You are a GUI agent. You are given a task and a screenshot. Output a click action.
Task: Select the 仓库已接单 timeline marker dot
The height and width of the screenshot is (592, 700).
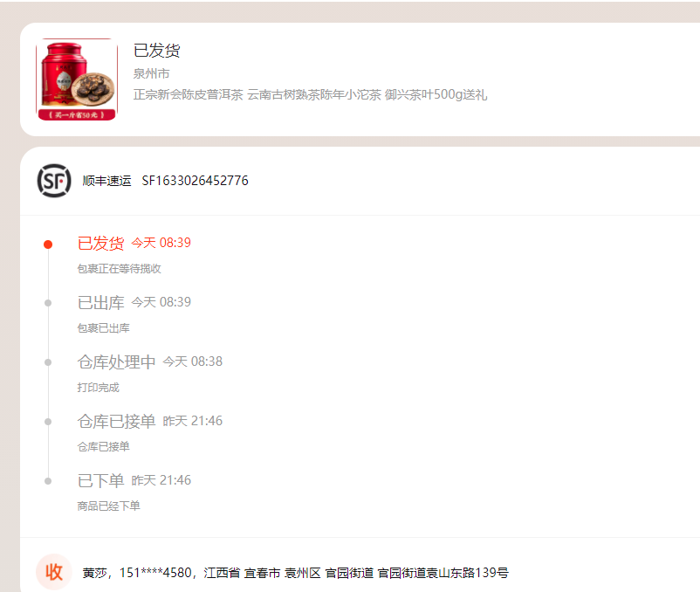pyautogui.click(x=48, y=422)
